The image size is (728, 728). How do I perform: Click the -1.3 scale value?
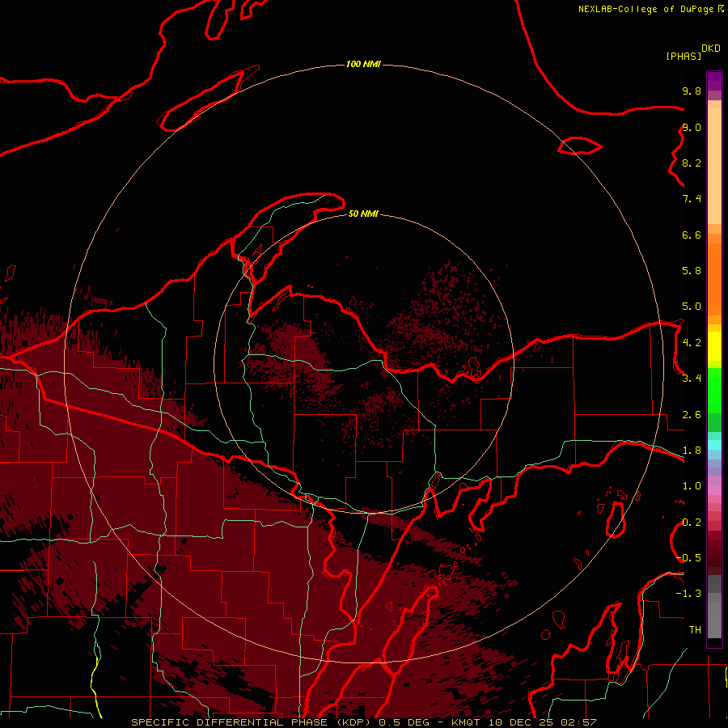(x=689, y=594)
